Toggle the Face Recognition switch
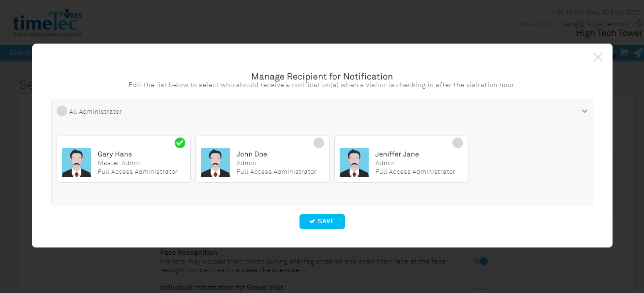Screen dimensions: 644x293 [x=481, y=261]
